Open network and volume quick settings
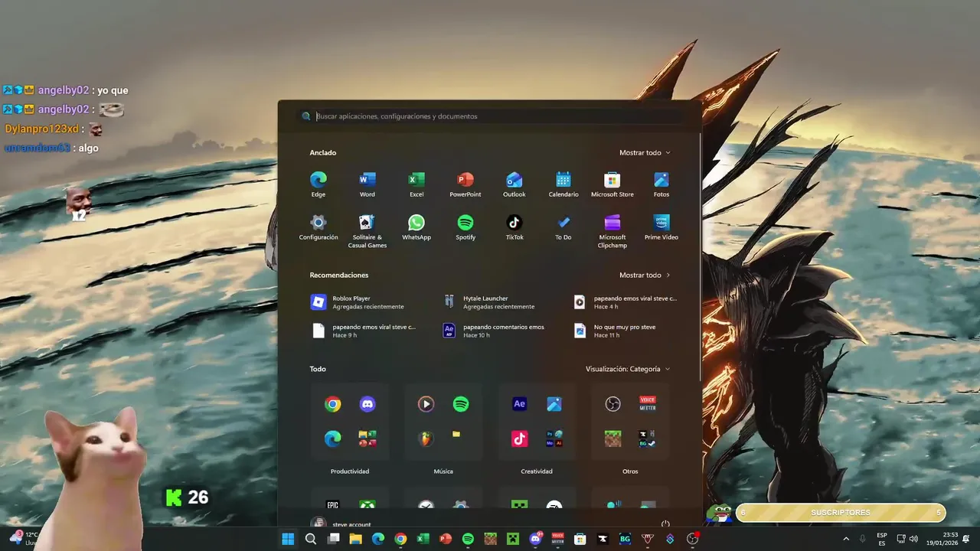This screenshot has height=551, width=980. coord(907,539)
